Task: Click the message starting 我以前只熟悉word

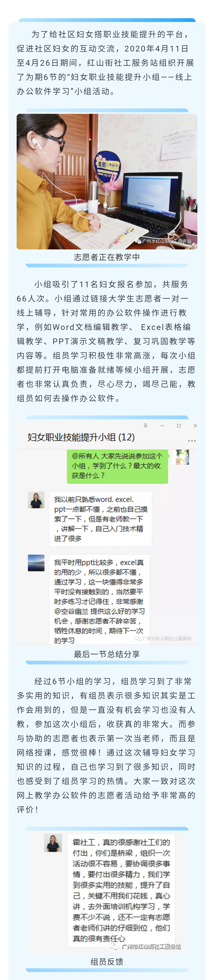Action: tap(100, 519)
